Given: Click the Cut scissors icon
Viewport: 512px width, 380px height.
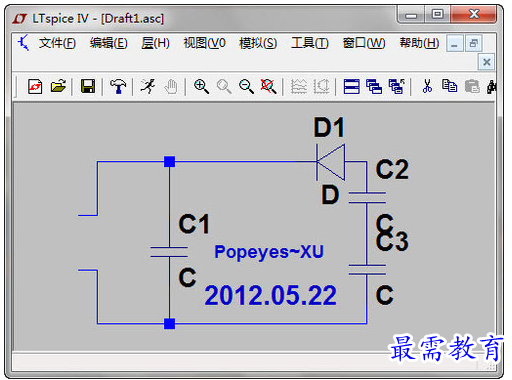Looking at the screenshot, I should tap(427, 86).
